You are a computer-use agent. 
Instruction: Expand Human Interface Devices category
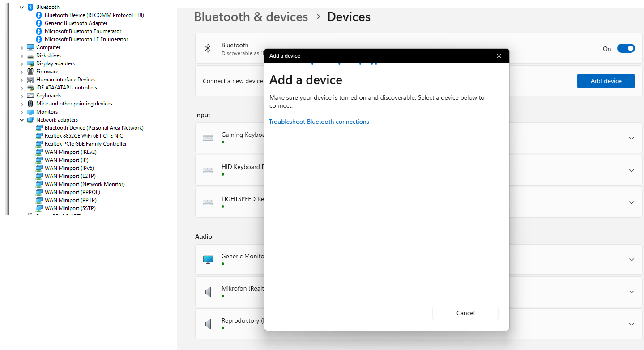point(21,80)
